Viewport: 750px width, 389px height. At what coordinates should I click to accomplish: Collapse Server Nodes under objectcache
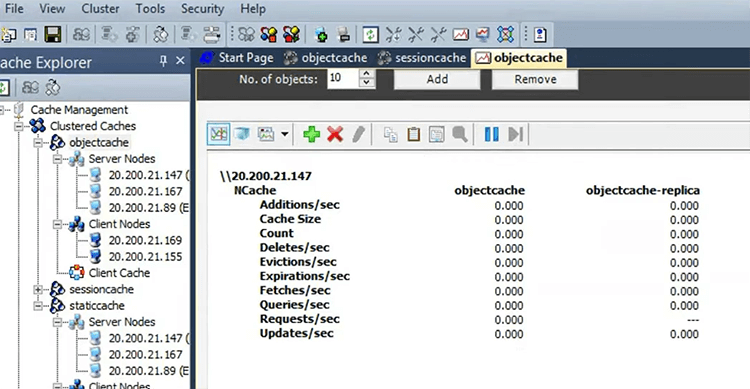57,159
